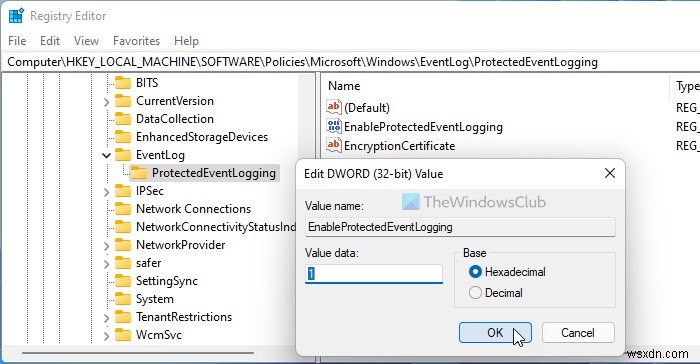Click the Registry Editor app icon
Screen dimensions: 700x364
pyautogui.click(x=17, y=16)
